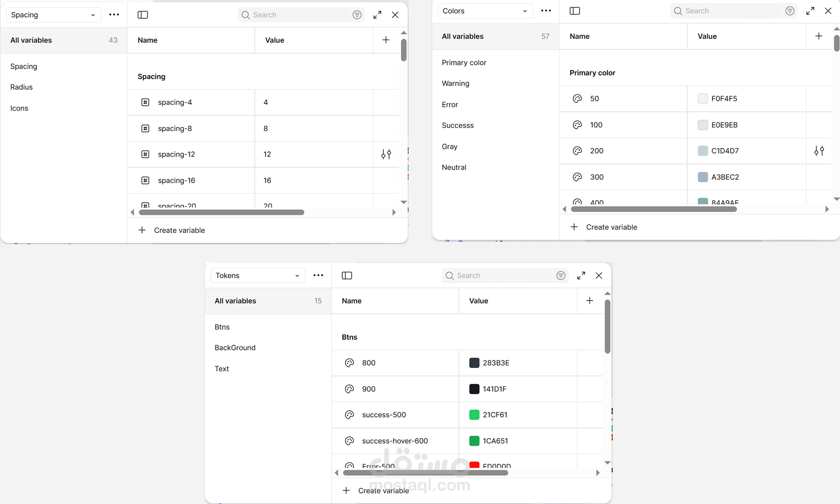Open the Spacing collection dropdown
840x504 pixels.
click(x=53, y=15)
